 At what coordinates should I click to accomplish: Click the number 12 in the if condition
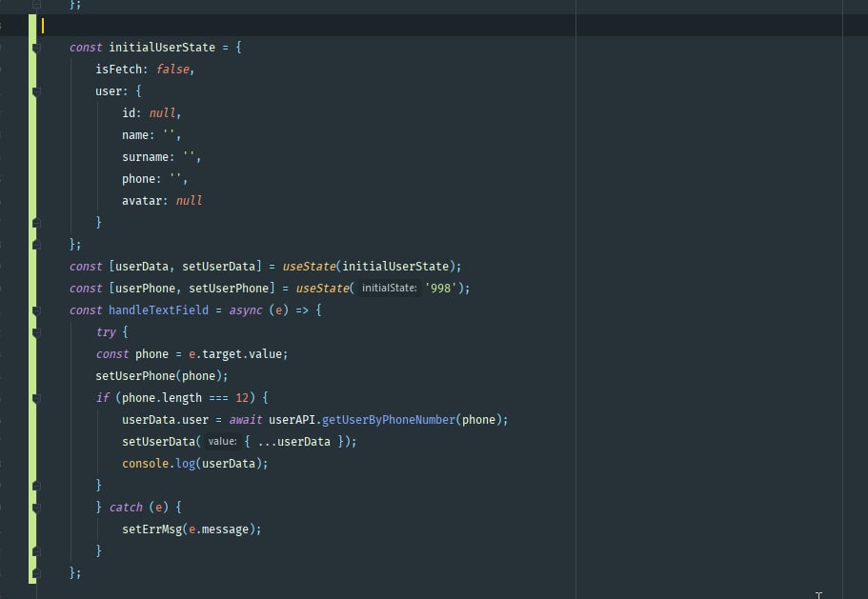[x=242, y=398]
